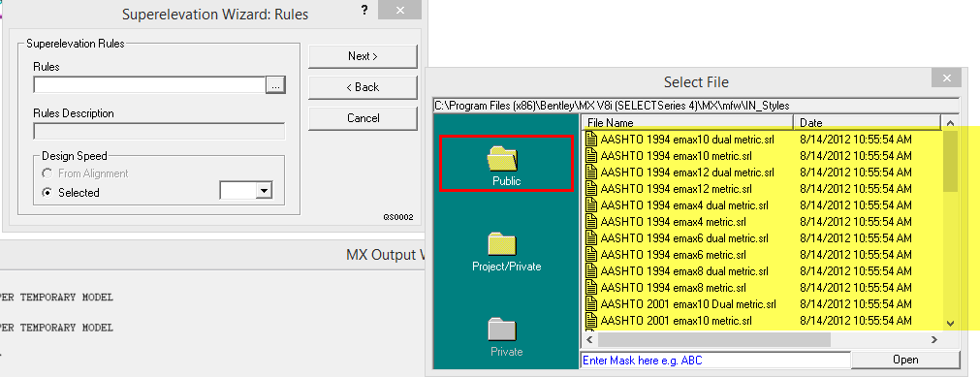Click the date of AASHTO 2001 emax10 metric.srl
Image resolution: width=980 pixels, height=377 pixels.
click(x=856, y=322)
